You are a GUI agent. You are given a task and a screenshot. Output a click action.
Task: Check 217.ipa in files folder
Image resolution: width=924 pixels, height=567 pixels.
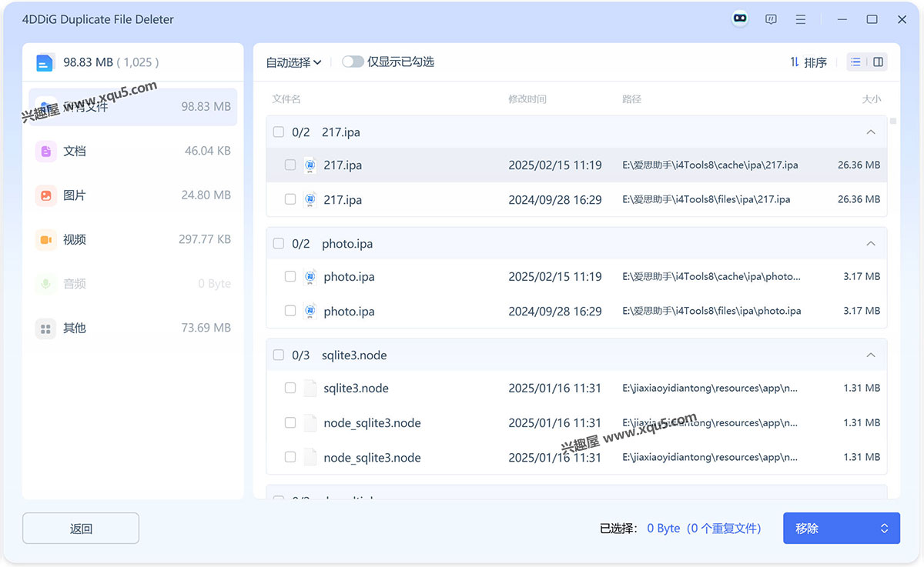290,199
